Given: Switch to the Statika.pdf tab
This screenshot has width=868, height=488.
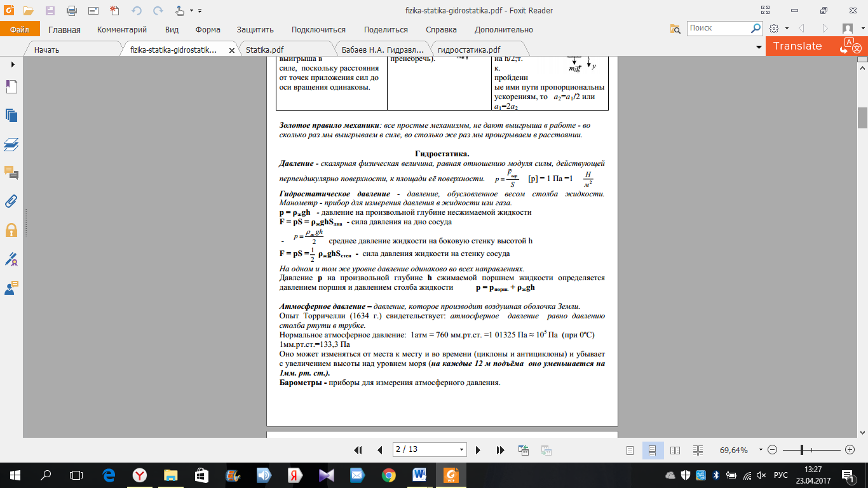Looking at the screenshot, I should point(265,50).
